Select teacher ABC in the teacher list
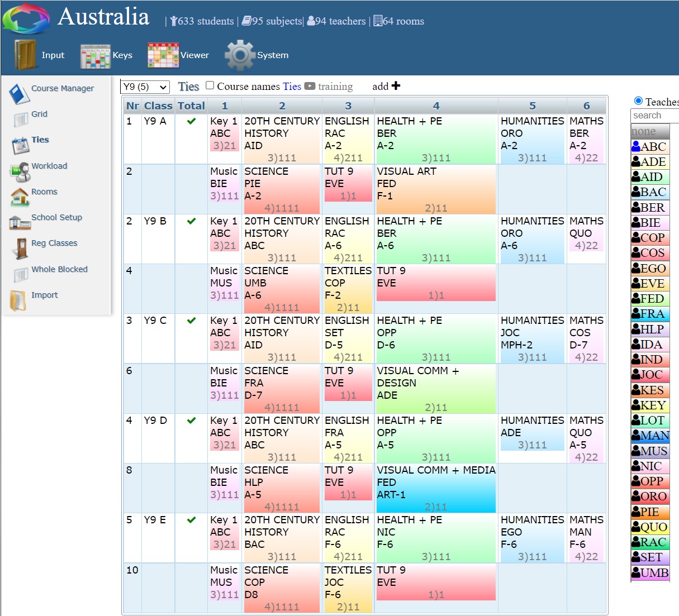This screenshot has height=616, width=679. (x=650, y=147)
